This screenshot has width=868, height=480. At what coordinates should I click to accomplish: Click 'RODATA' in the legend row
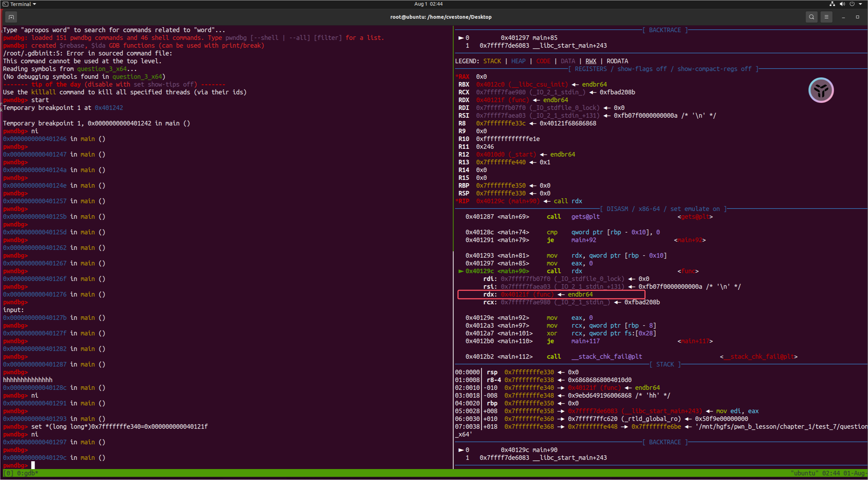pyautogui.click(x=617, y=61)
